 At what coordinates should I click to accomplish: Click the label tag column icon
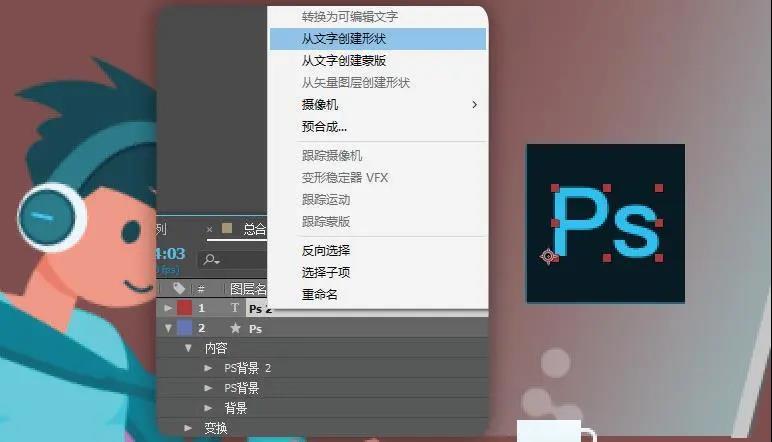tap(179, 288)
